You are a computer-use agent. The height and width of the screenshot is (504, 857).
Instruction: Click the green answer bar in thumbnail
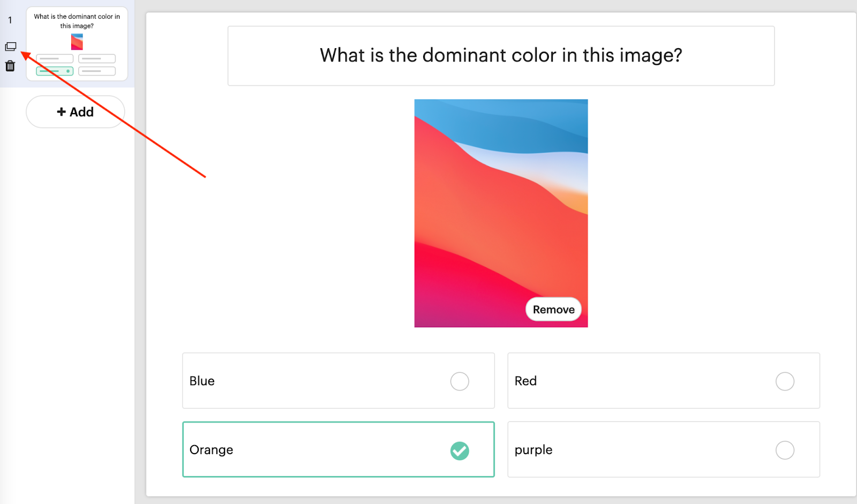pyautogui.click(x=55, y=71)
